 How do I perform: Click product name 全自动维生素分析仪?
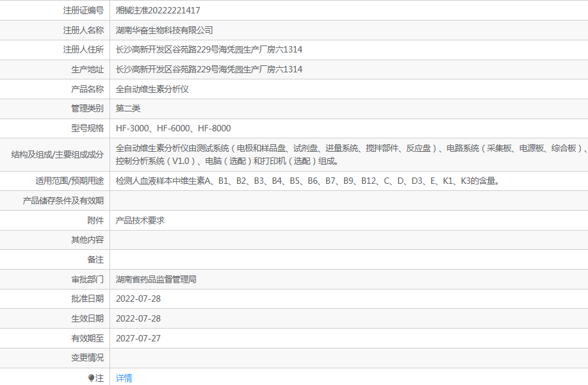pos(152,89)
